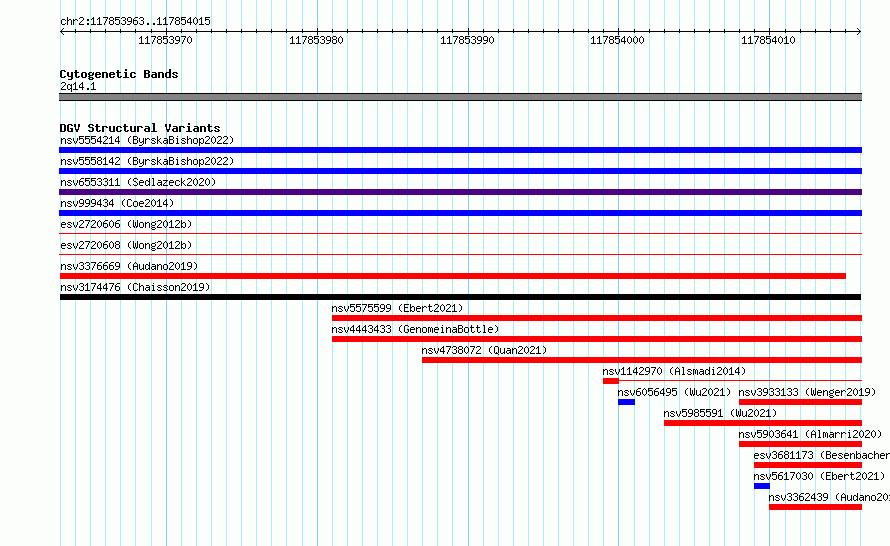Click the red bar of nsv5575599
The height and width of the screenshot is (546, 890).
point(597,318)
